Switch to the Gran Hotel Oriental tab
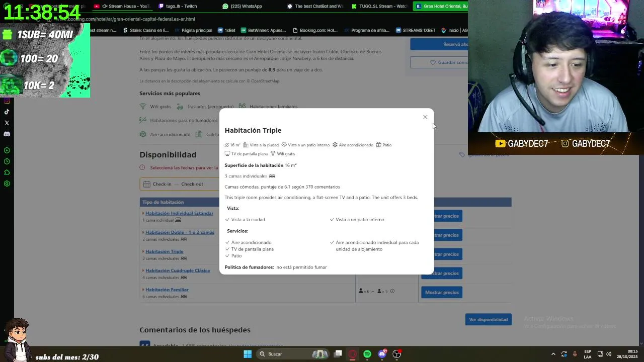The width and height of the screenshot is (644, 362). coord(440,6)
